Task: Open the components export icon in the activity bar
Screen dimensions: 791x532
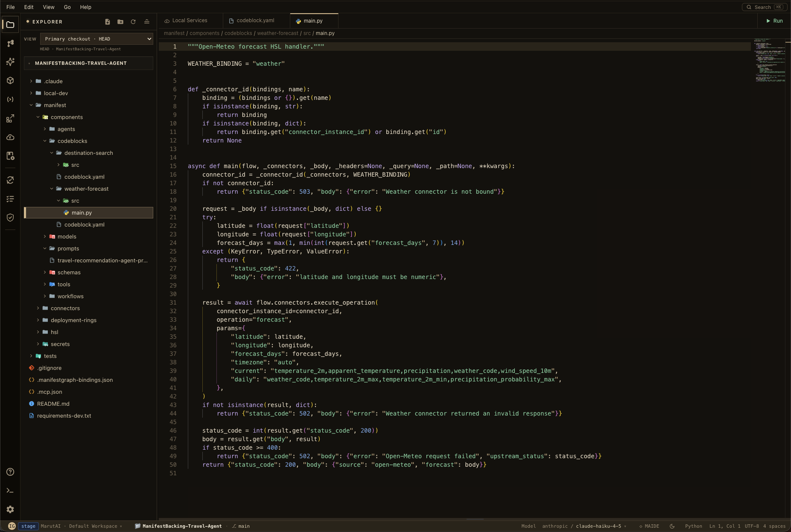Action: pyautogui.click(x=10, y=118)
